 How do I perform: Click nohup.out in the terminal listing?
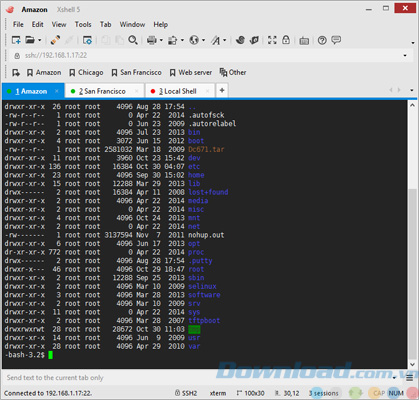(206, 235)
